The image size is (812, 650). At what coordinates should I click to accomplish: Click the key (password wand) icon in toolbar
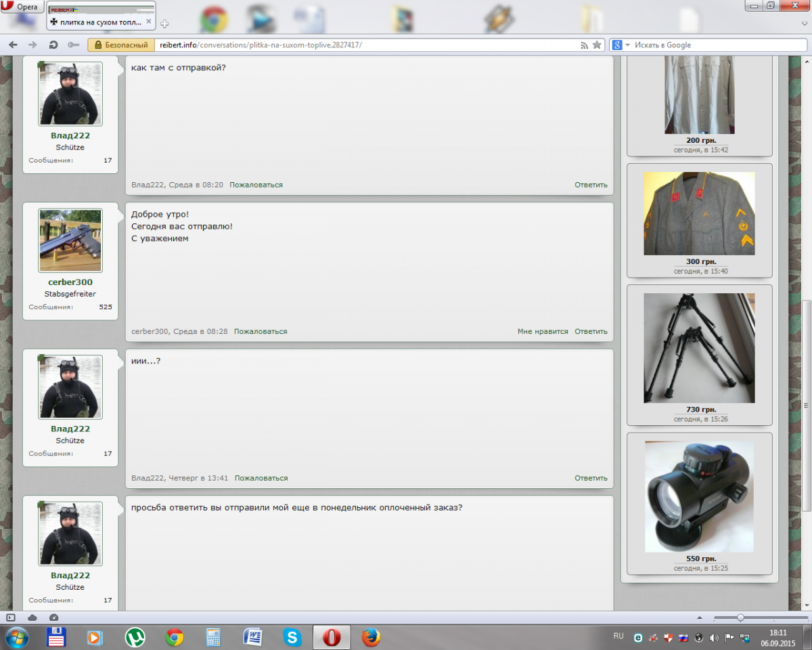coord(73,45)
